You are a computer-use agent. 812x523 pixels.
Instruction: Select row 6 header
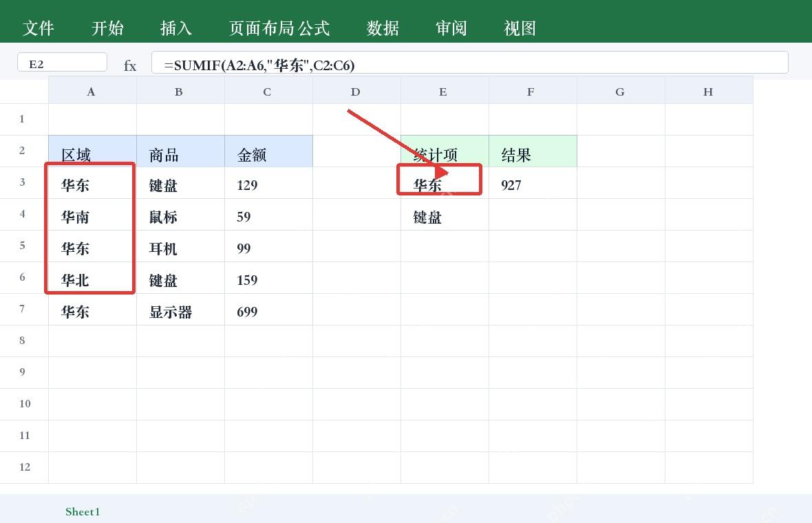coord(24,277)
